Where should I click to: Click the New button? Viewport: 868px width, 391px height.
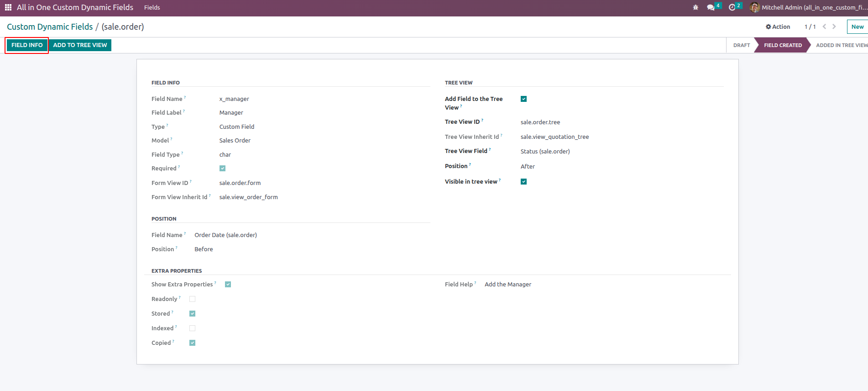(857, 26)
